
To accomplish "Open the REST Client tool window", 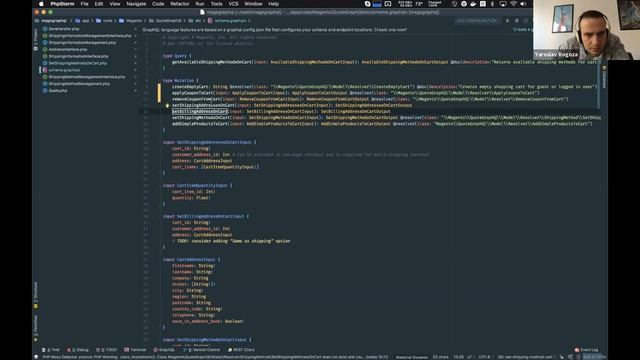I will tap(241, 350).
